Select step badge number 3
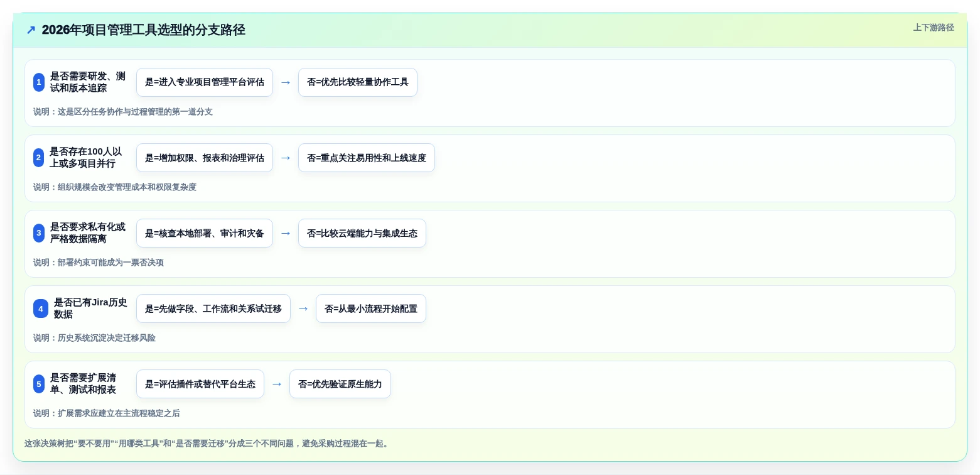The image size is (980, 475). (x=39, y=233)
